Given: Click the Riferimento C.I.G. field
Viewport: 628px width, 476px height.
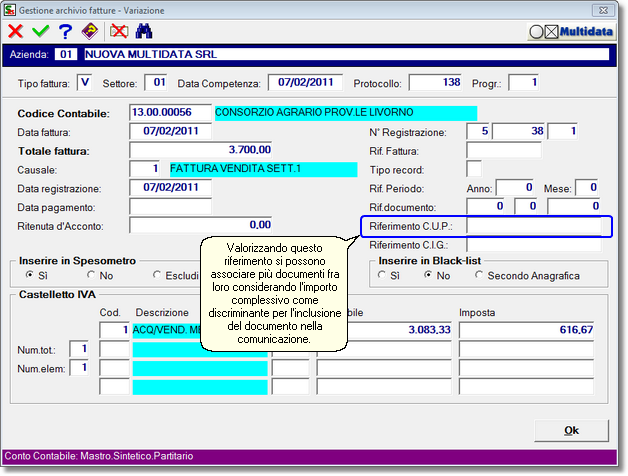Looking at the screenshot, I should click(534, 244).
